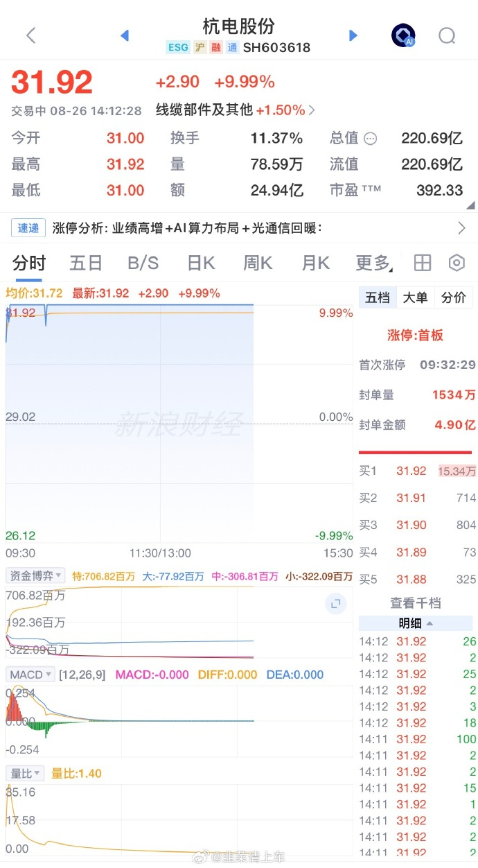
Task: Open the 总值 more-info circle icon
Action: click(x=371, y=139)
